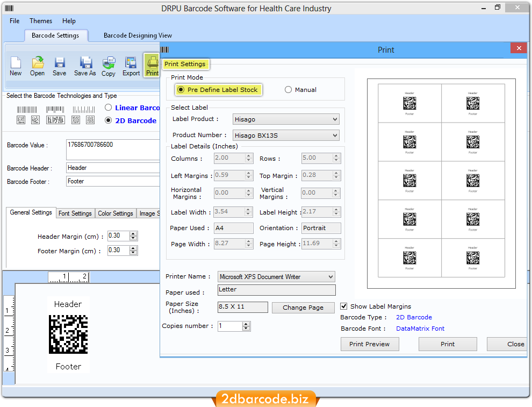This screenshot has height=407, width=532.
Task: Adjust the Copies number spinner arrows
Action: pyautogui.click(x=246, y=326)
